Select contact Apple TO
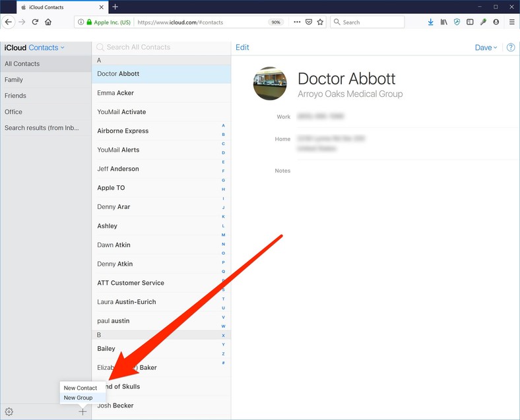The image size is (520, 420). (161, 188)
